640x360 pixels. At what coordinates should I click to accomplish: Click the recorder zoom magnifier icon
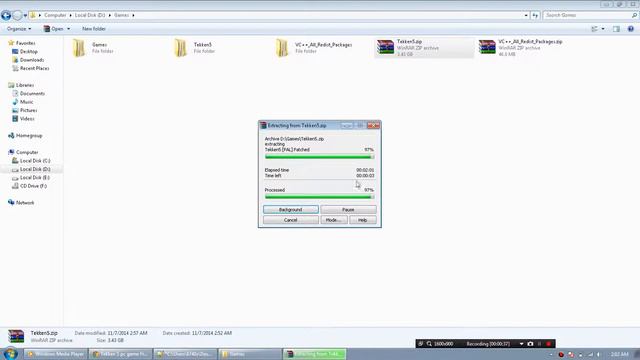429,344
